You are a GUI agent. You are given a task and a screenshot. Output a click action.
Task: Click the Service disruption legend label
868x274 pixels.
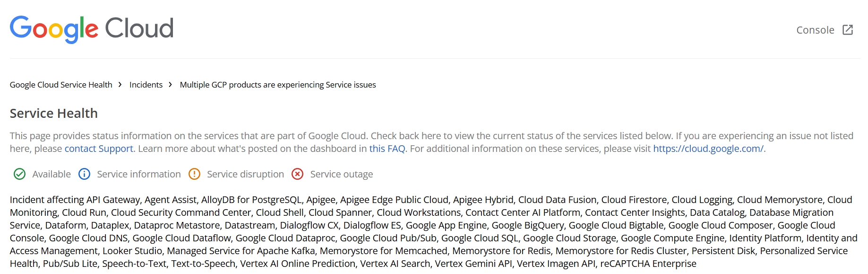tap(245, 174)
